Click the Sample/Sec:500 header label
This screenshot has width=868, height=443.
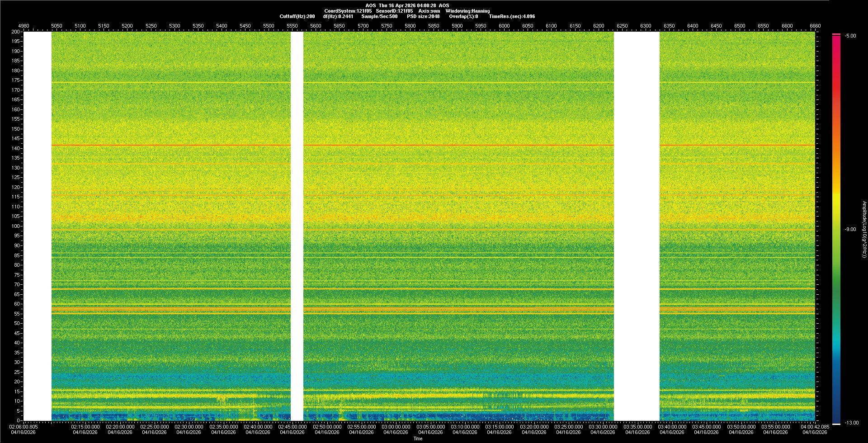379,16
